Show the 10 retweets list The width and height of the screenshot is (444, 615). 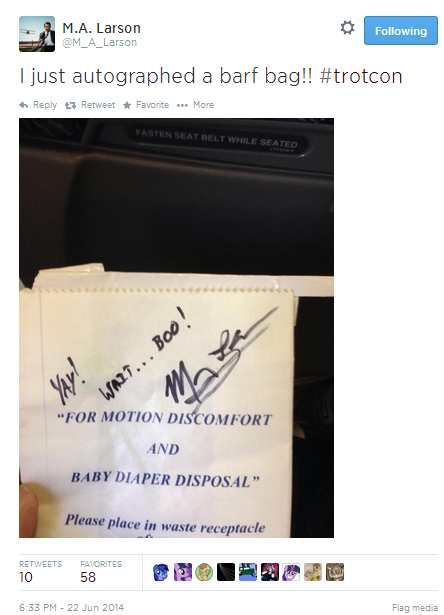pyautogui.click(x=40, y=572)
